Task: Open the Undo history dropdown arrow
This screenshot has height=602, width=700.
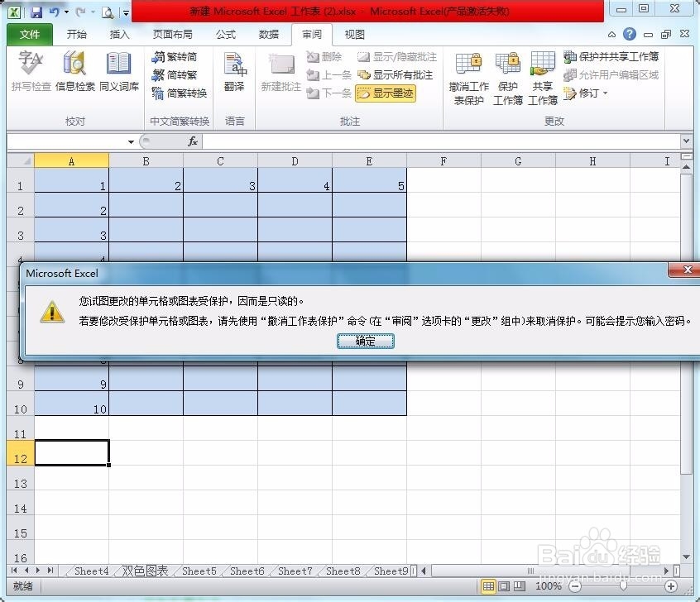Action: click(x=66, y=12)
